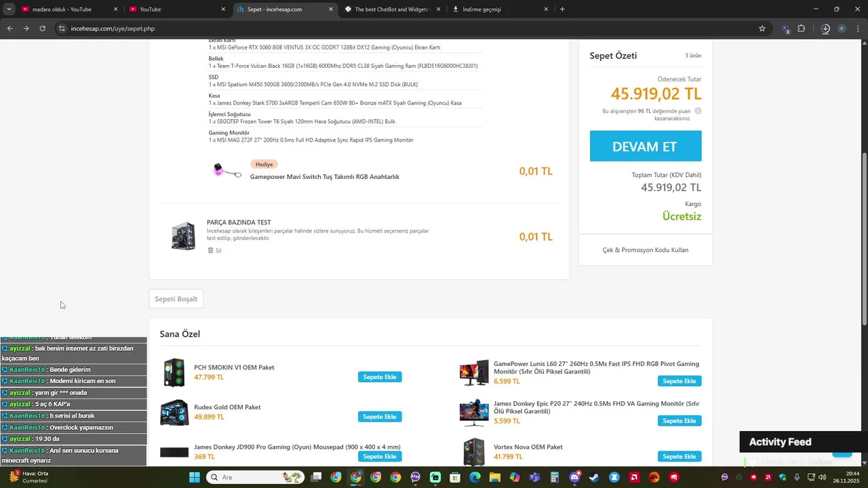Image resolution: width=868 pixels, height=488 pixels.
Task: Click the Rudex Gold case thumbnail
Action: point(174,413)
